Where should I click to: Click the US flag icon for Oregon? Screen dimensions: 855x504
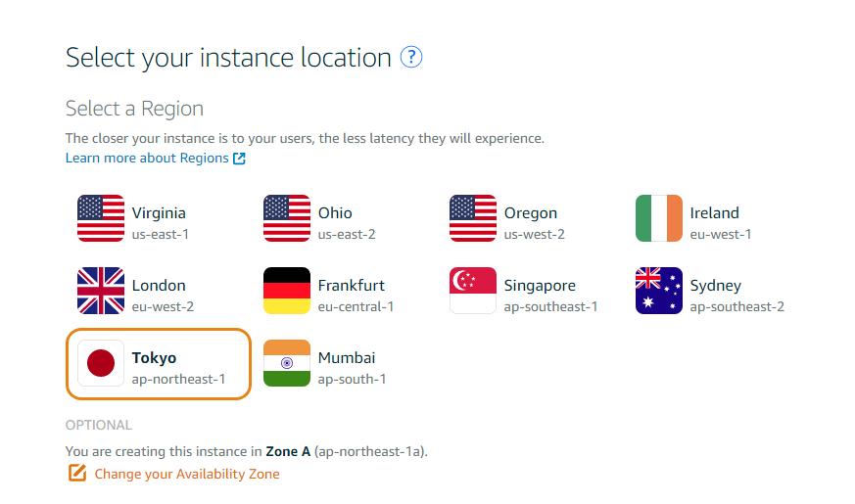473,218
